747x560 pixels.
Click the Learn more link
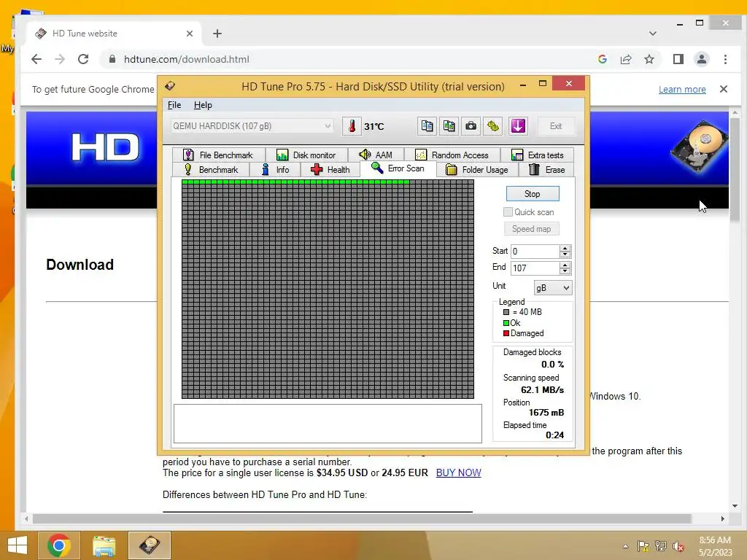682,89
